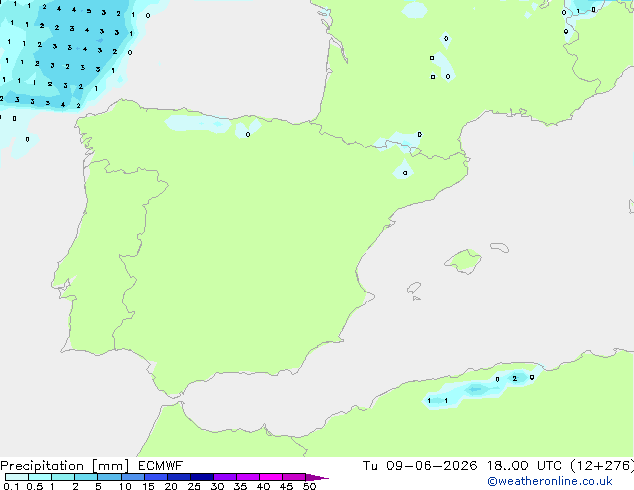
Task: Click the forecast date '09-06-2026'
Action: [431, 466]
